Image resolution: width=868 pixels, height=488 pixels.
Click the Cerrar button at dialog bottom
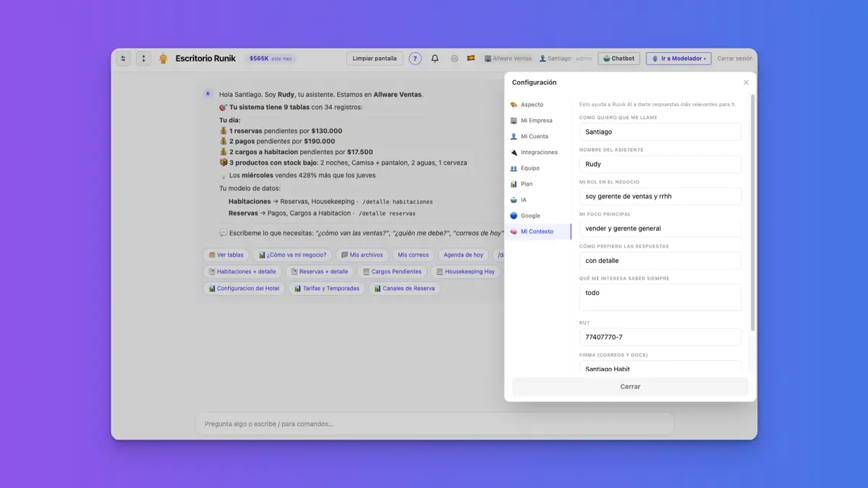[x=630, y=387]
